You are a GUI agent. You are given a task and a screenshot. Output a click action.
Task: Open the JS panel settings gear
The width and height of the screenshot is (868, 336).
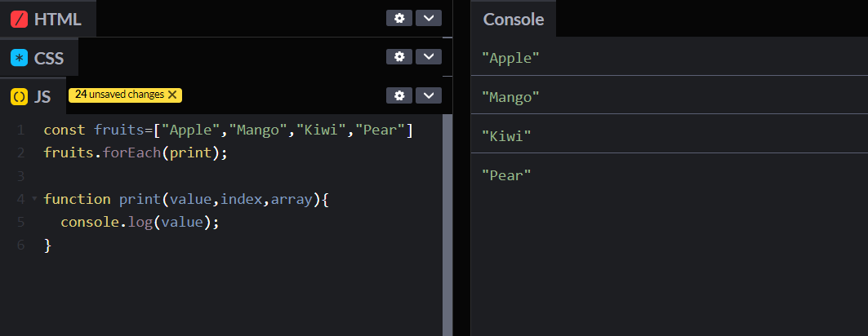point(398,95)
